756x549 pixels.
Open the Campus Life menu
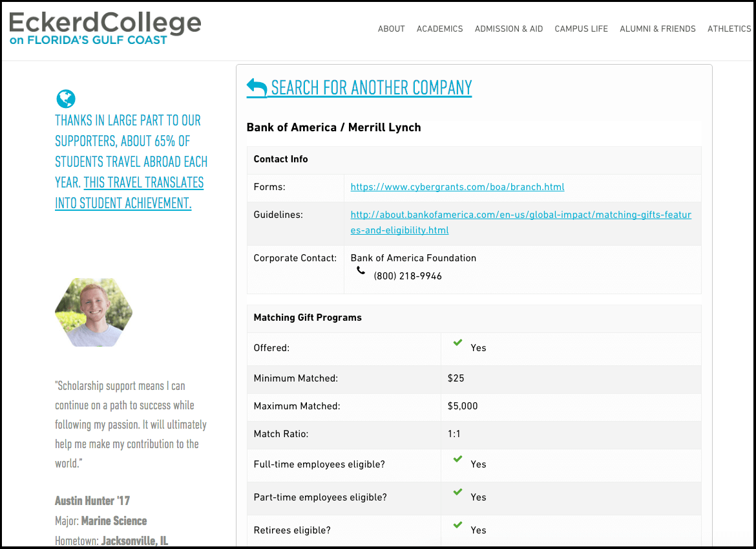click(581, 29)
